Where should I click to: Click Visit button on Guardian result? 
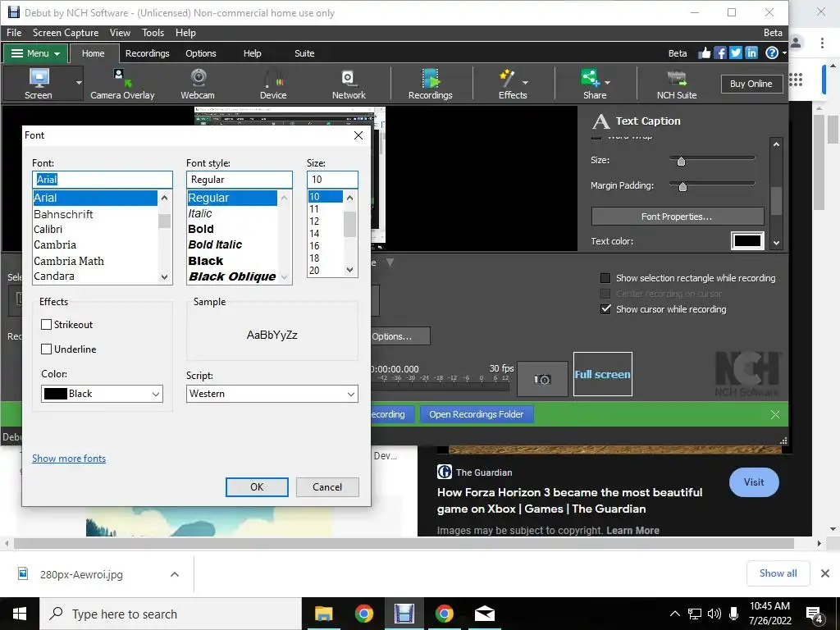click(754, 482)
